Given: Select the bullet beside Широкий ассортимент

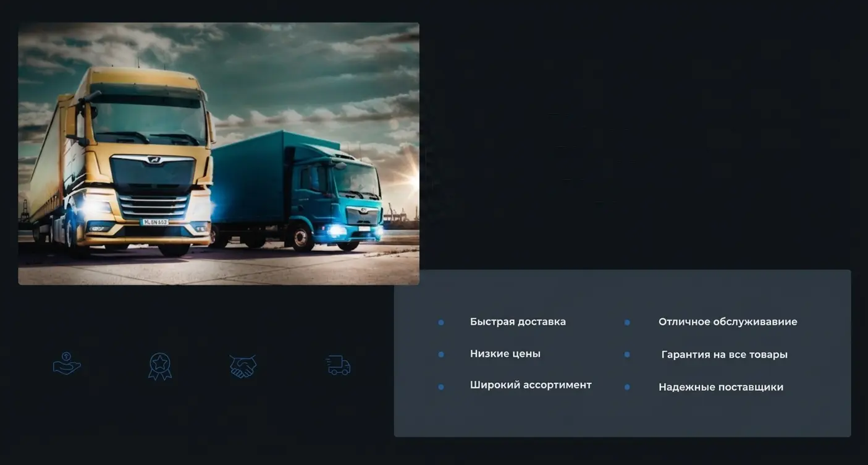Looking at the screenshot, I should click(441, 387).
